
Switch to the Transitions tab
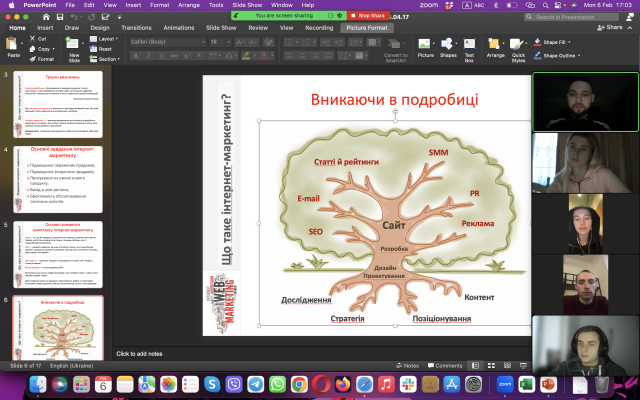click(x=135, y=28)
